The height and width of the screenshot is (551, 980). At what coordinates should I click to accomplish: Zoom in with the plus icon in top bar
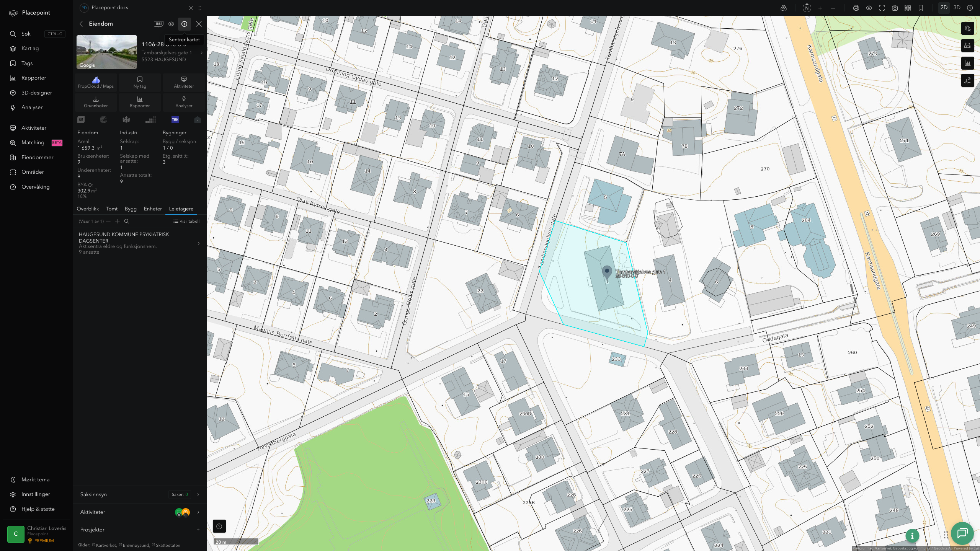[820, 8]
